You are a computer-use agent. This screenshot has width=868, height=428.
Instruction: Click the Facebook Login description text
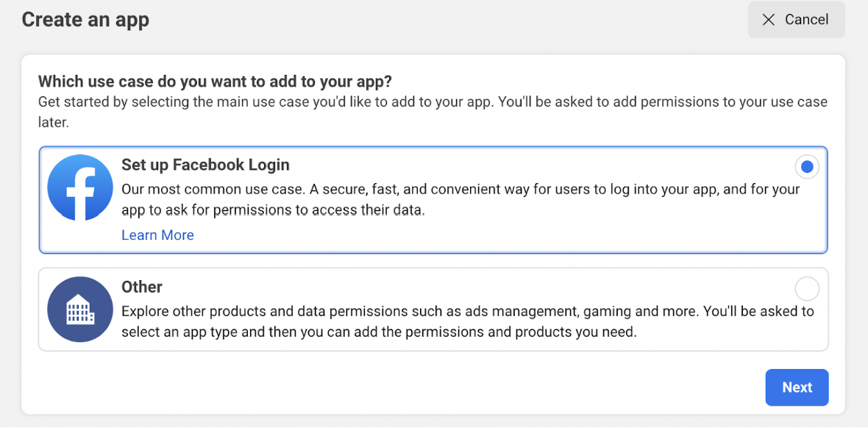click(x=460, y=200)
